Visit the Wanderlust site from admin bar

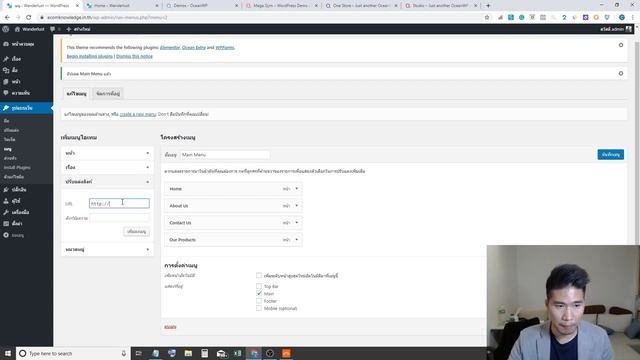point(29,29)
